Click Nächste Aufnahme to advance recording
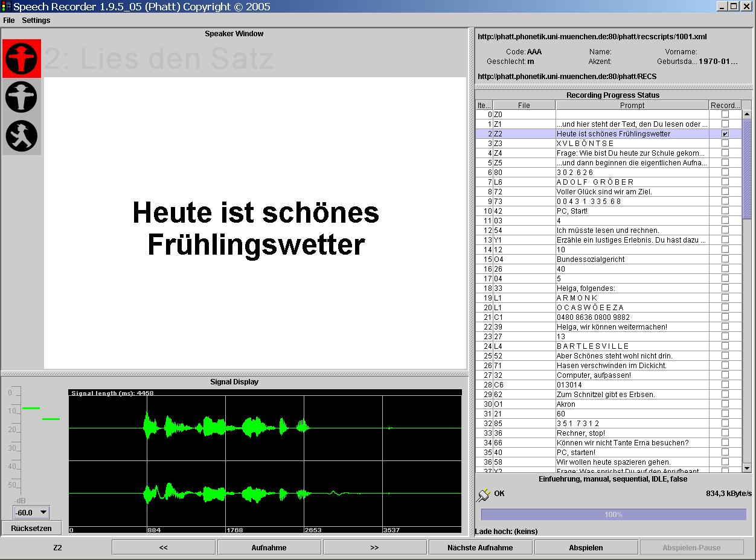The image size is (756, 560). (x=480, y=547)
